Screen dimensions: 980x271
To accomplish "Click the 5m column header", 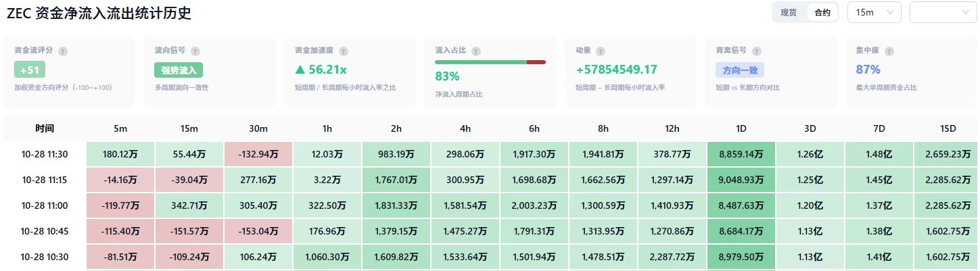I will 120,128.
